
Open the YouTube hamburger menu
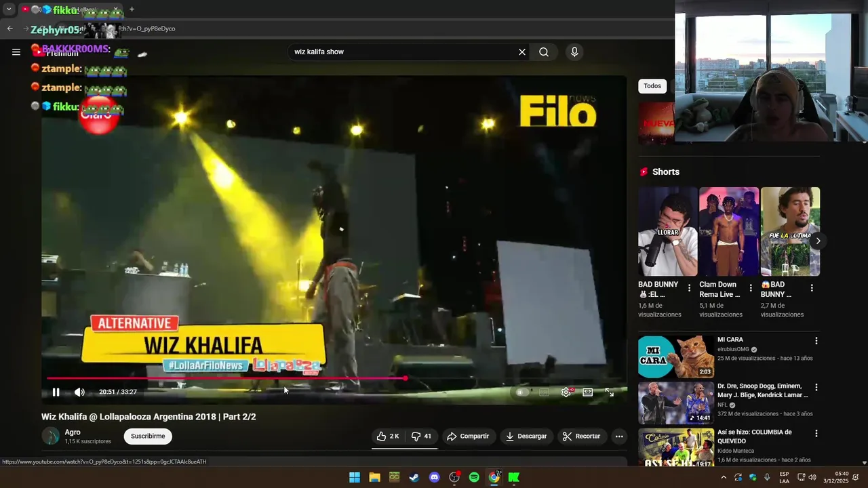[x=16, y=52]
